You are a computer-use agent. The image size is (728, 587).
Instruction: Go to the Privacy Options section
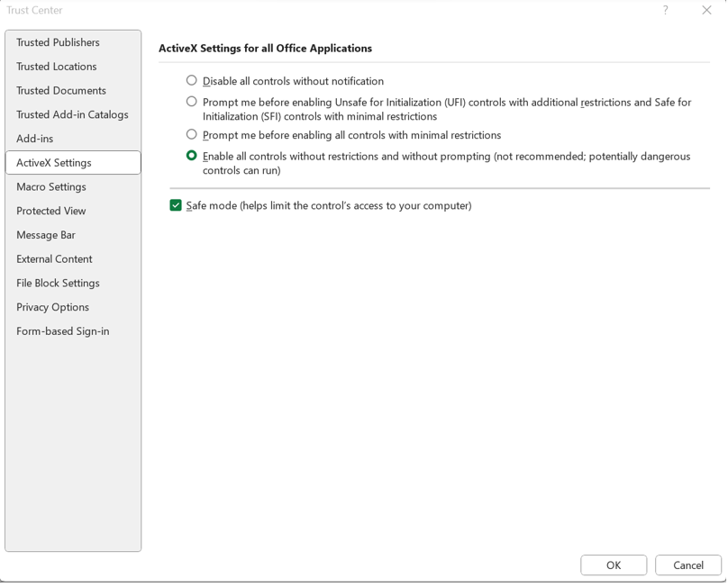(x=51, y=307)
